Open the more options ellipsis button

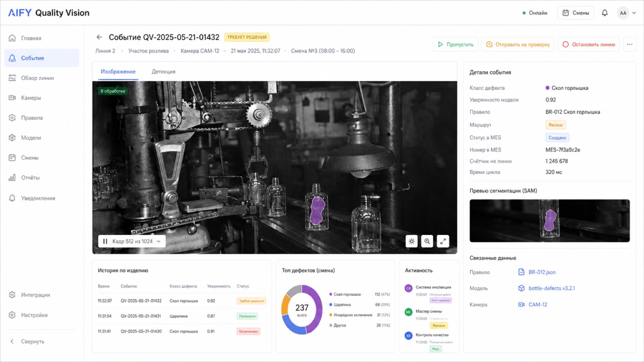click(630, 44)
